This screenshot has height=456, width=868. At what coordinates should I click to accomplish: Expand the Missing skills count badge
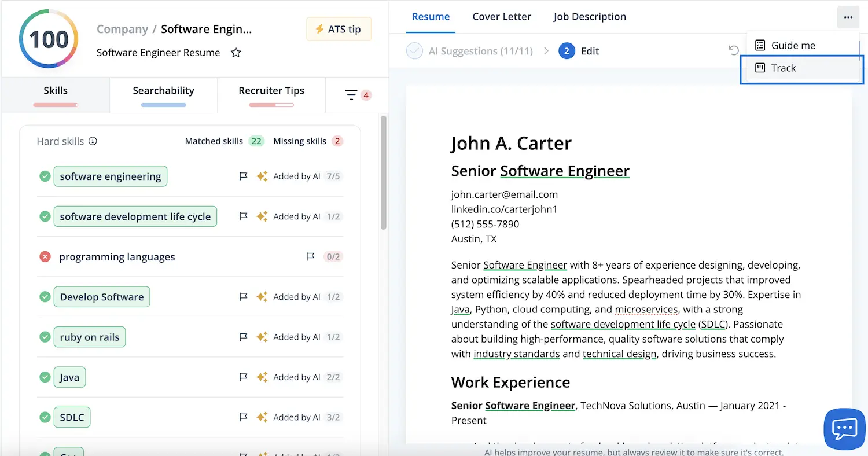(337, 141)
